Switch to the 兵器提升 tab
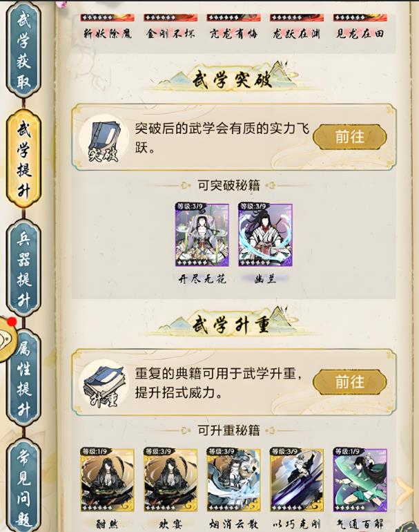The width and height of the screenshot is (419, 532). [x=23, y=268]
